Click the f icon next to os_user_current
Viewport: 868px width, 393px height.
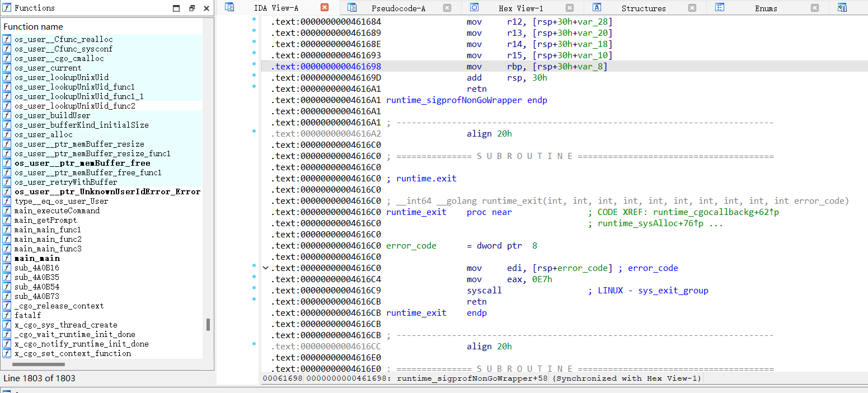[x=7, y=68]
